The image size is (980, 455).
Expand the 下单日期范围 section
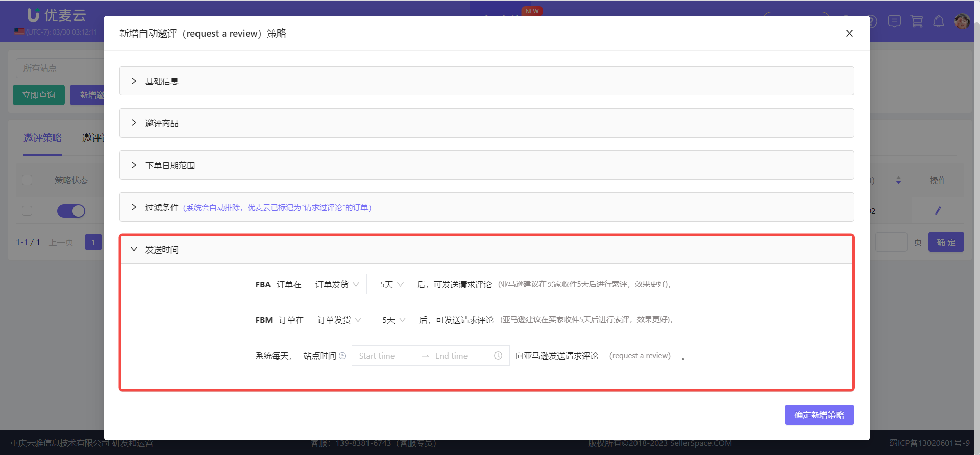pyautogui.click(x=486, y=165)
